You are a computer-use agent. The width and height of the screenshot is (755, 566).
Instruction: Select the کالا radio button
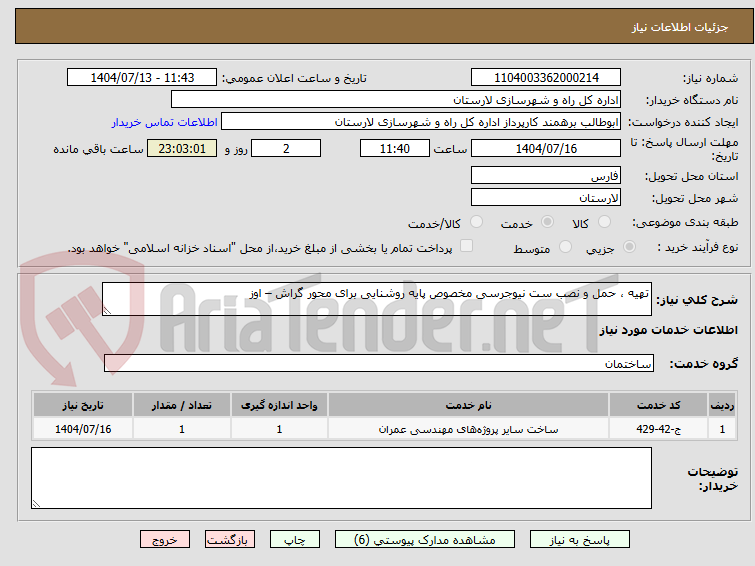[604, 222]
